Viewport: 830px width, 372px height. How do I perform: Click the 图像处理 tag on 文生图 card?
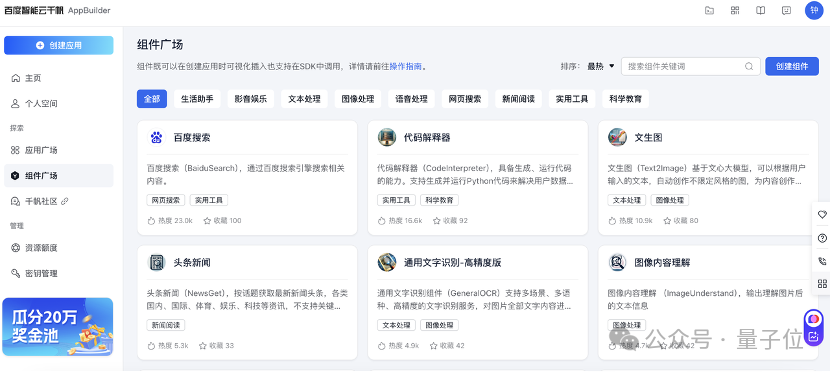point(670,201)
